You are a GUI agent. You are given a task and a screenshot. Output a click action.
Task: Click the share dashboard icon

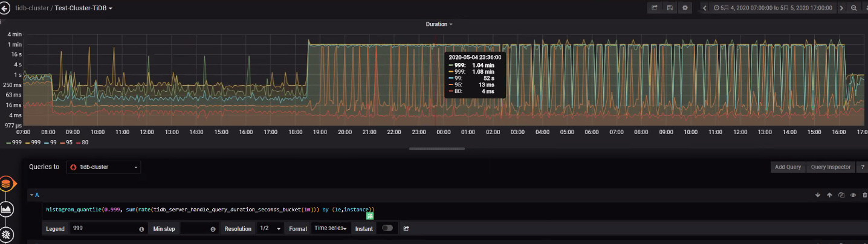coord(654,8)
